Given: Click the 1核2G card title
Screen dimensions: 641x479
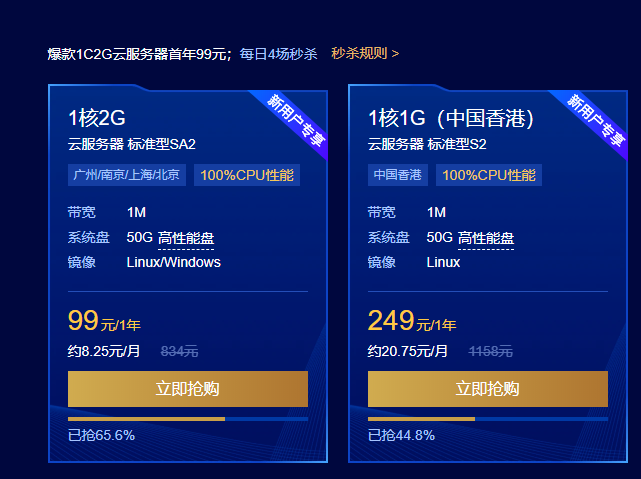Looking at the screenshot, I should tap(97, 118).
